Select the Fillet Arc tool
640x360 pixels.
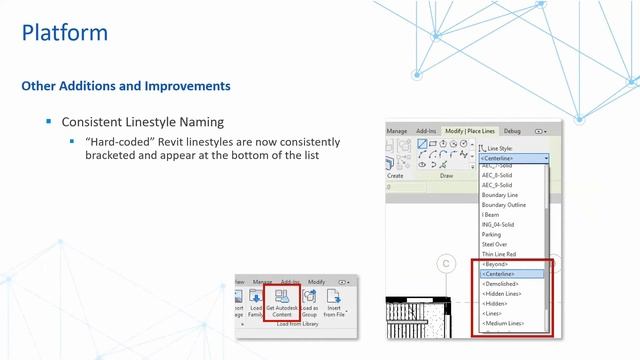coord(453,154)
